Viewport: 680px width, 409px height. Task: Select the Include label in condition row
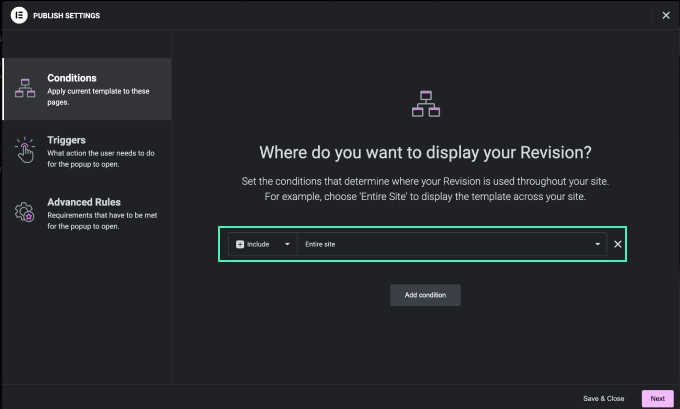pos(258,245)
